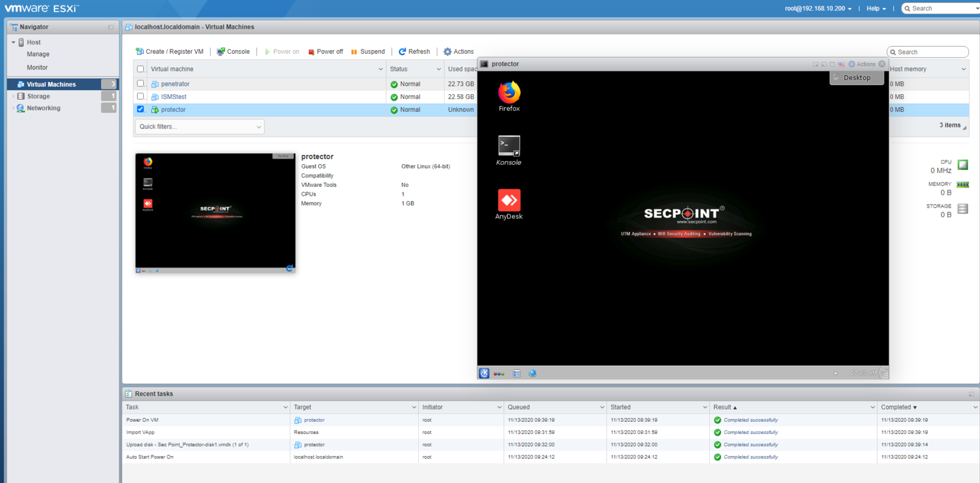980x483 pixels.
Task: Open AnyDesk icon on VM desktop
Action: [509, 201]
